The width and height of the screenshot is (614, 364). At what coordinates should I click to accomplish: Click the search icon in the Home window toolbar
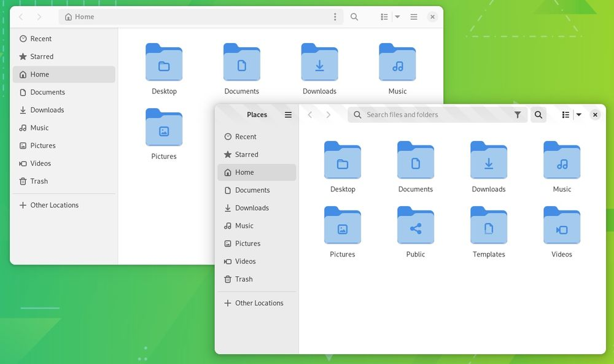coord(354,17)
